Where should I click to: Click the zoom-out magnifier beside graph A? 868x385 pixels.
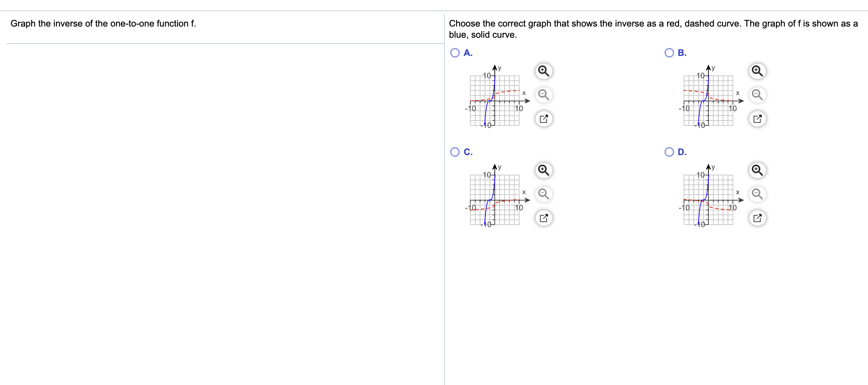[544, 95]
